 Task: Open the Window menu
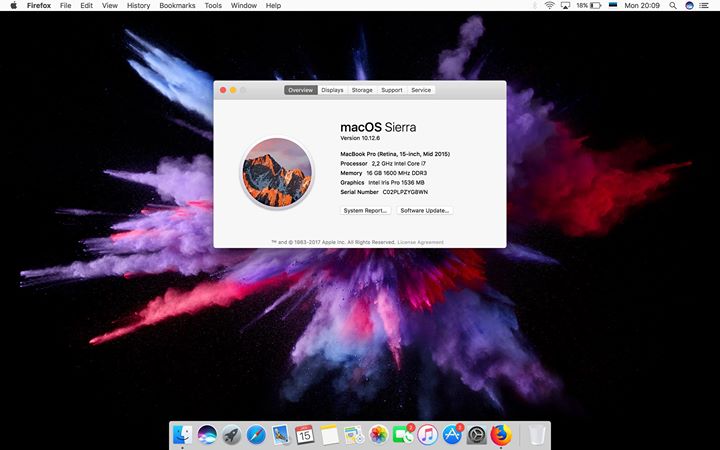(243, 6)
